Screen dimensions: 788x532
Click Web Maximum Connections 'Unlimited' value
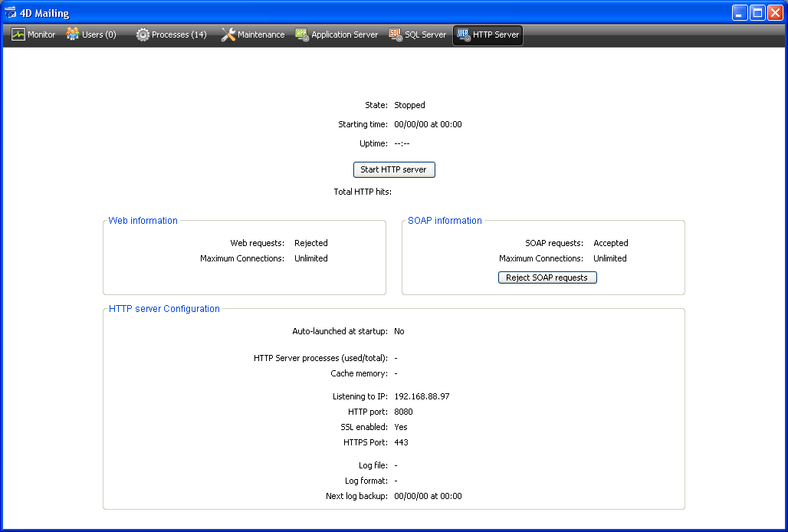311,258
